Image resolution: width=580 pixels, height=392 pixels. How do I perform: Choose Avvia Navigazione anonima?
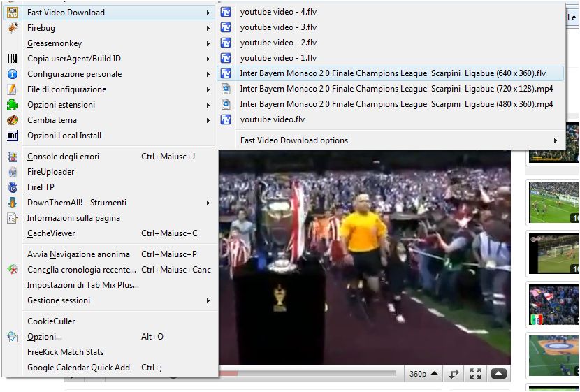(78, 254)
